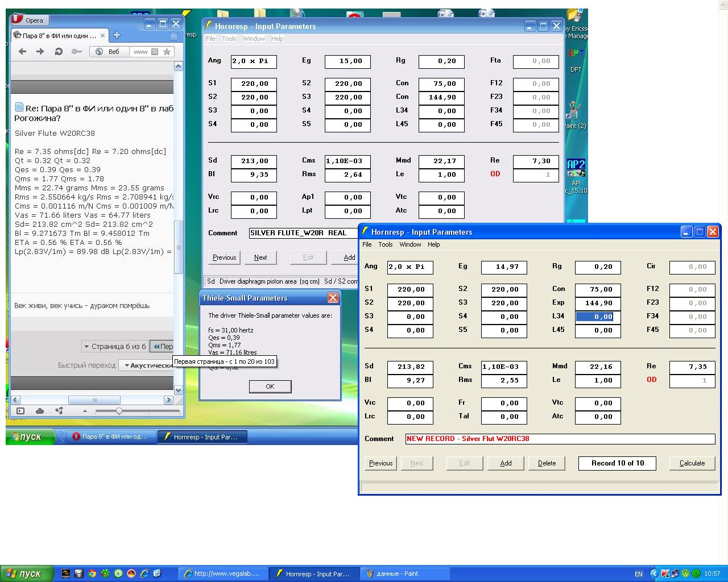Open File menu in back Hornresp window

point(210,39)
